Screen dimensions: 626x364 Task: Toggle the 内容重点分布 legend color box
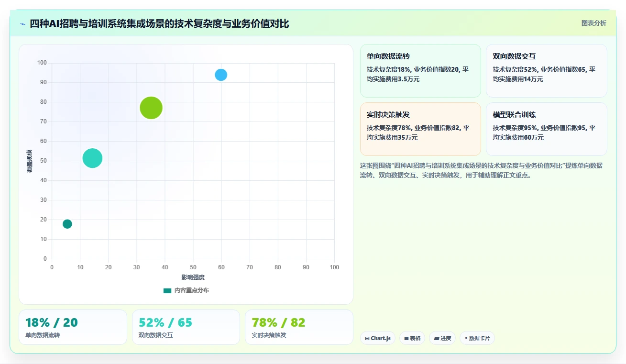pos(167,290)
